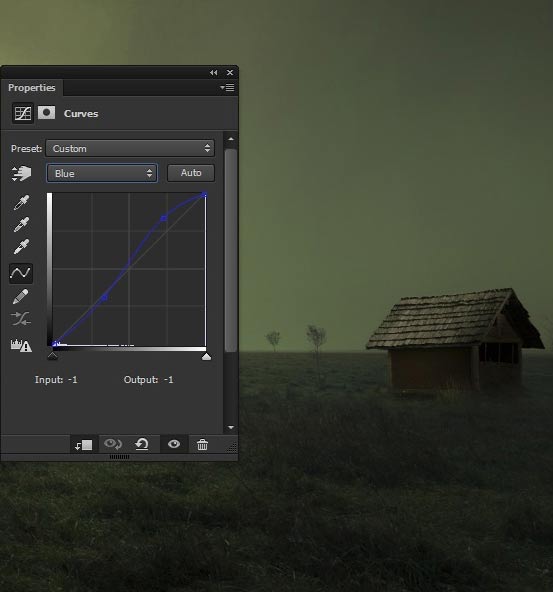Pick the black point eyedropper

(21, 202)
